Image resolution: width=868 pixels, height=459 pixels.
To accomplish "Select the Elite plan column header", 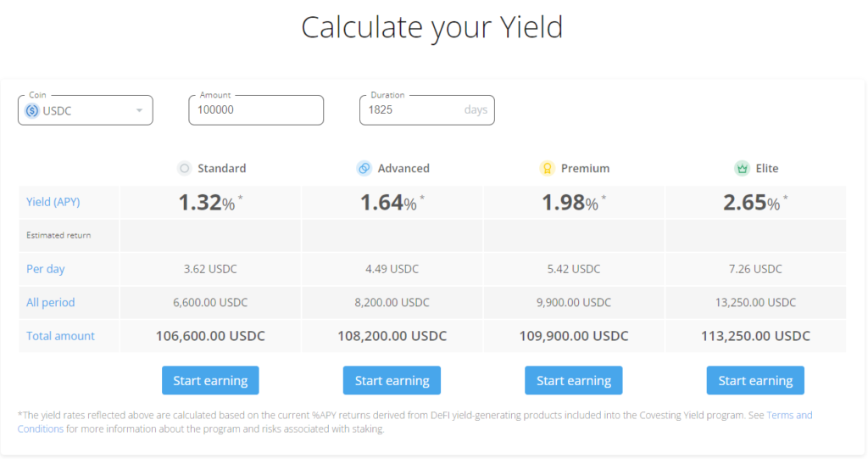I will pyautogui.click(x=766, y=168).
